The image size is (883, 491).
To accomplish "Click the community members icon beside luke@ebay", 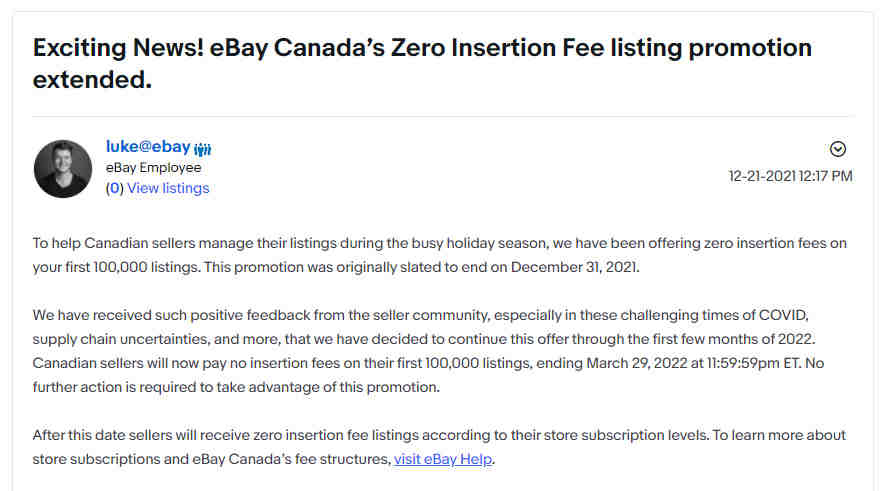I will [203, 149].
